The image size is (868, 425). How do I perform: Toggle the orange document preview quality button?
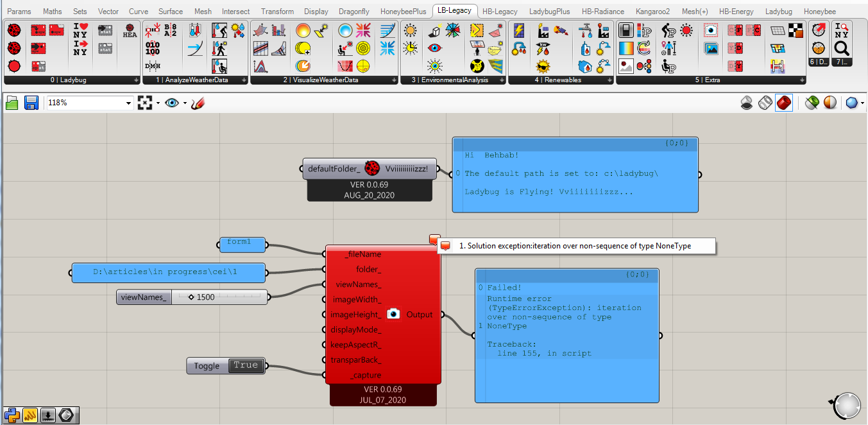coord(830,103)
